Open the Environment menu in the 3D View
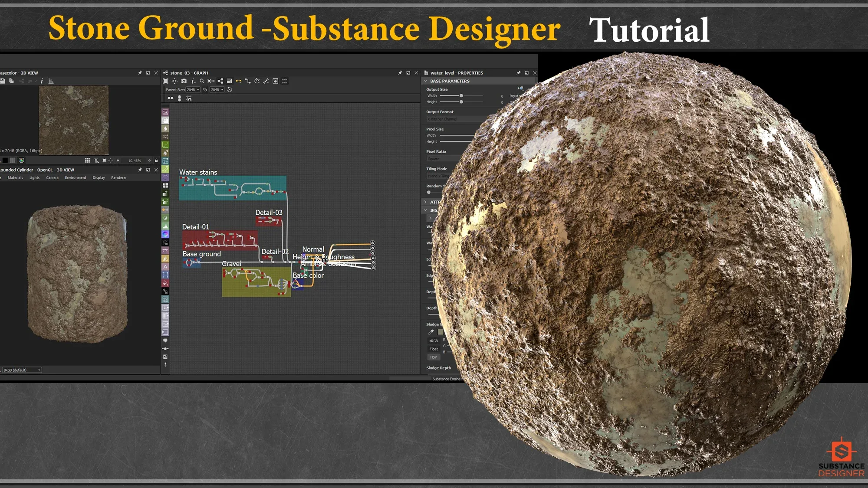 76,177
